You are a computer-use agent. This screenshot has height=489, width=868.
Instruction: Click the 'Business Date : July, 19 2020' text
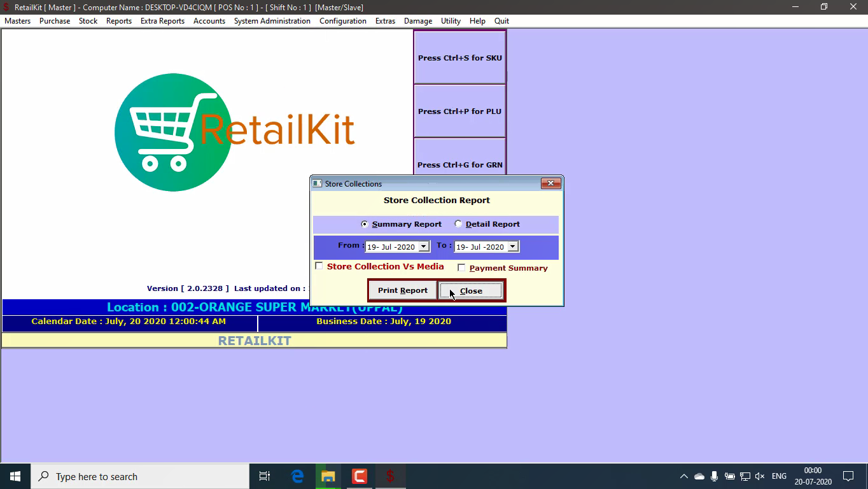click(x=384, y=322)
